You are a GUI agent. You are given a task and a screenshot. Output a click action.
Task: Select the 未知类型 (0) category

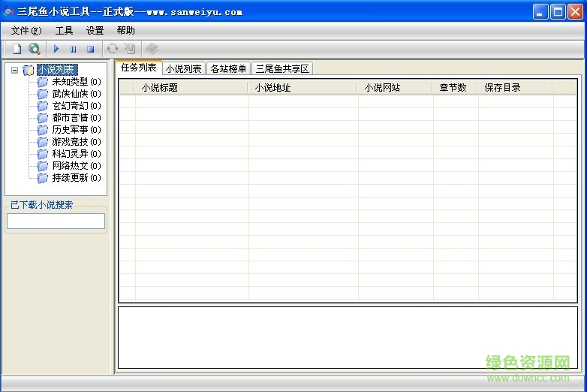click(77, 82)
